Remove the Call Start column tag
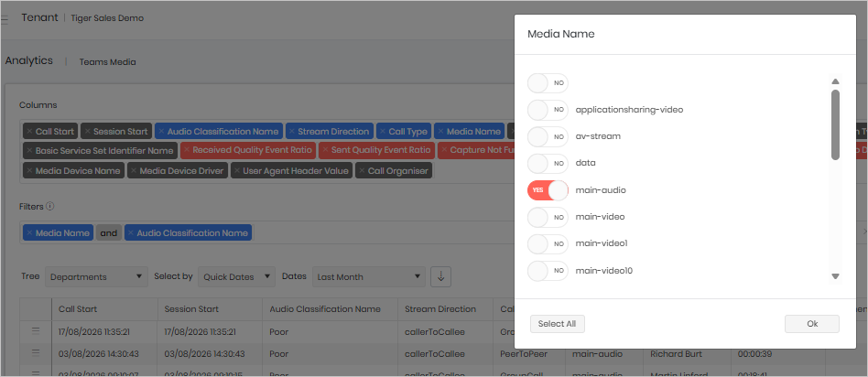 coord(29,132)
